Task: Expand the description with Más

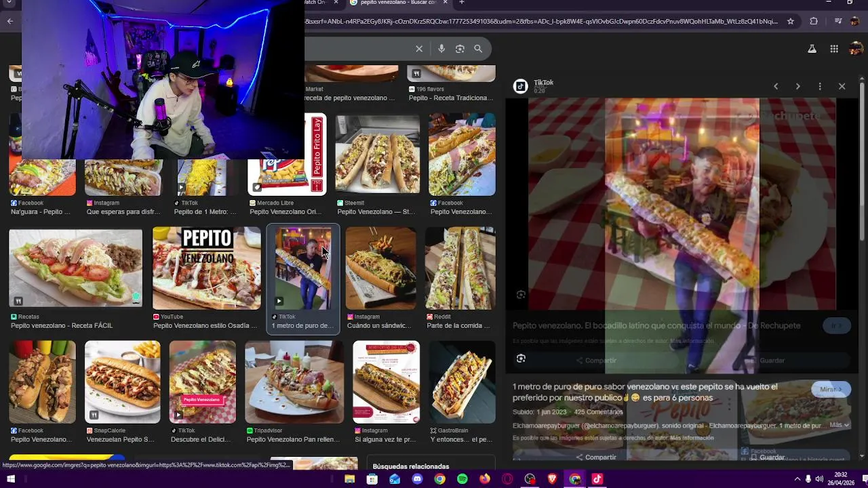Action: 839,425
